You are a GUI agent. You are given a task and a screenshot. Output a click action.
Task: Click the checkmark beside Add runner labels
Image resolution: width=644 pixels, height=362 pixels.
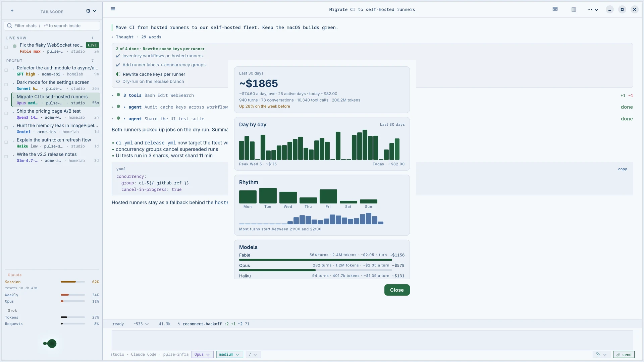point(118,65)
